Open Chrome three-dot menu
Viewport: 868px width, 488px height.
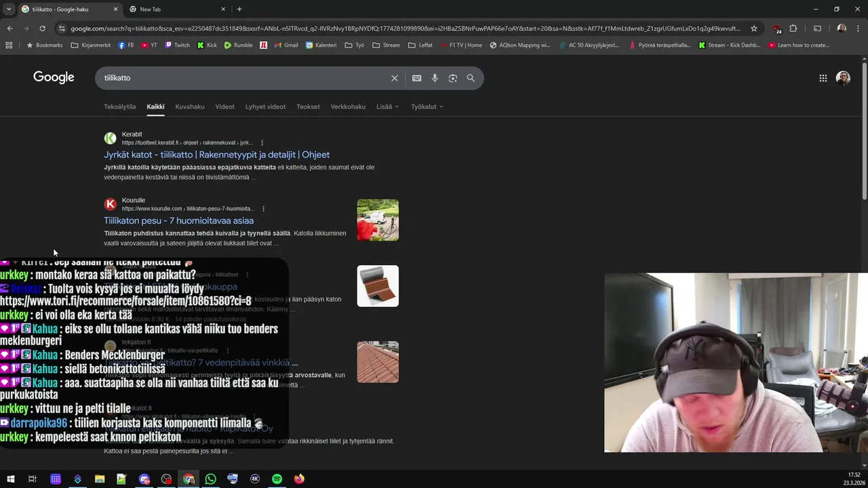coord(858,28)
